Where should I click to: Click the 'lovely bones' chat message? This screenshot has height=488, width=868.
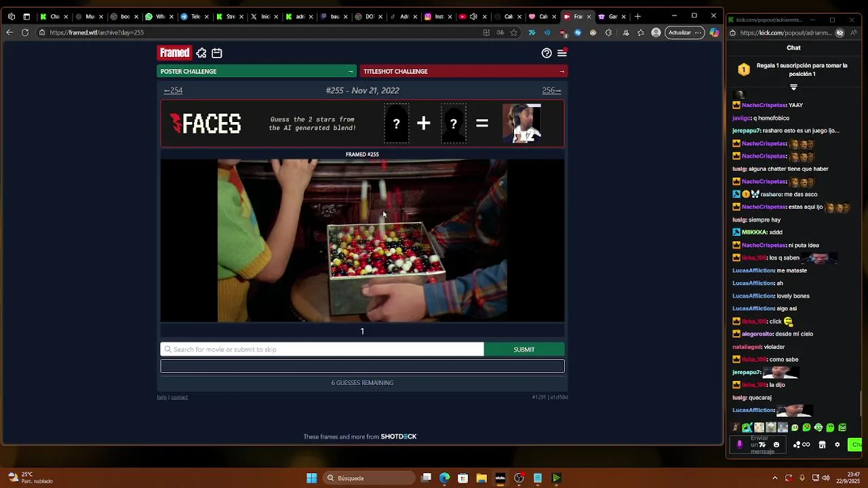coord(793,296)
